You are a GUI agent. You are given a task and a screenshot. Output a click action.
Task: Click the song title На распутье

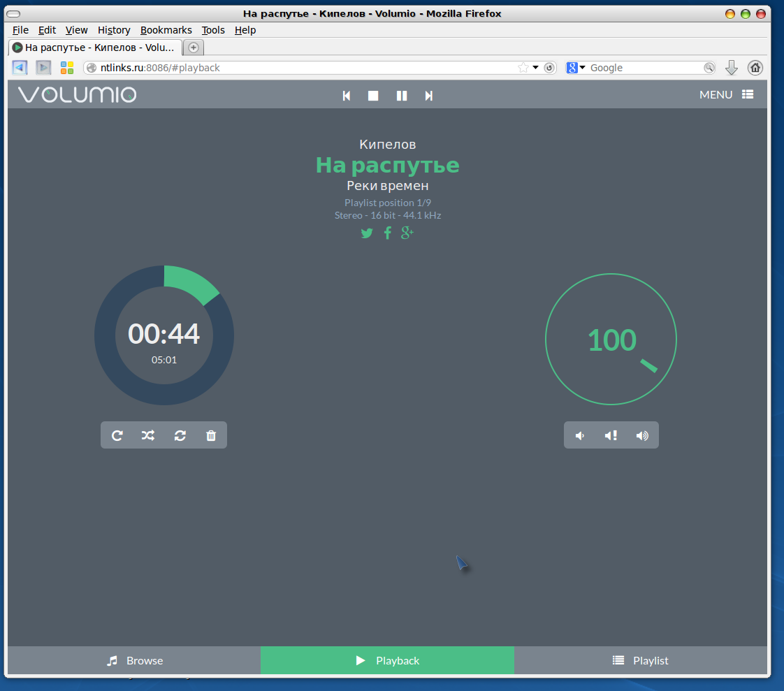[388, 165]
